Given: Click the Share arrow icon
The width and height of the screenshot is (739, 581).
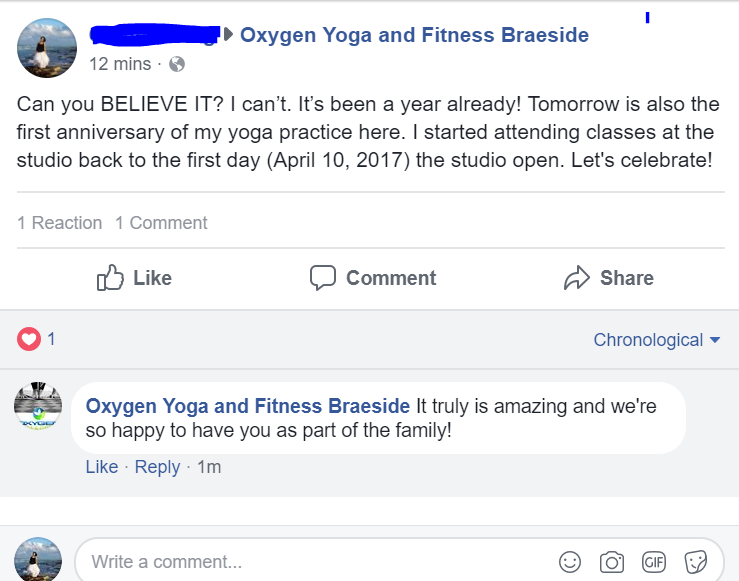Looking at the screenshot, I should (x=577, y=278).
